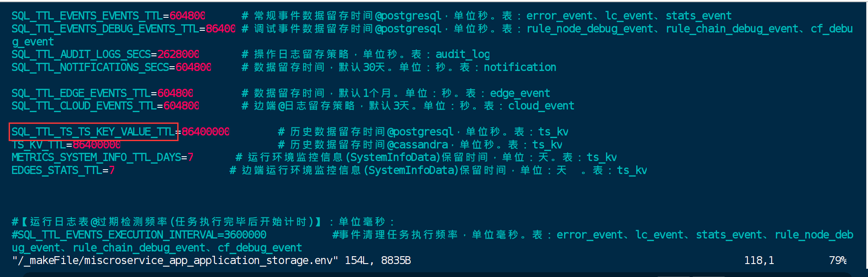Click the 86400000 value after SQL_TTL_TS_TS_KEY_VALUE_TTL

(205, 132)
